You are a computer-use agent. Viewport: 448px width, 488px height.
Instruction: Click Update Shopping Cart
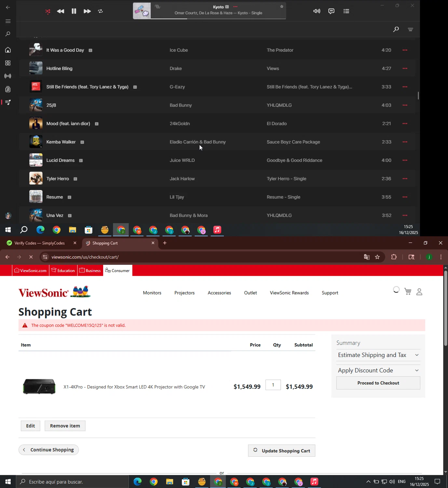(281, 451)
